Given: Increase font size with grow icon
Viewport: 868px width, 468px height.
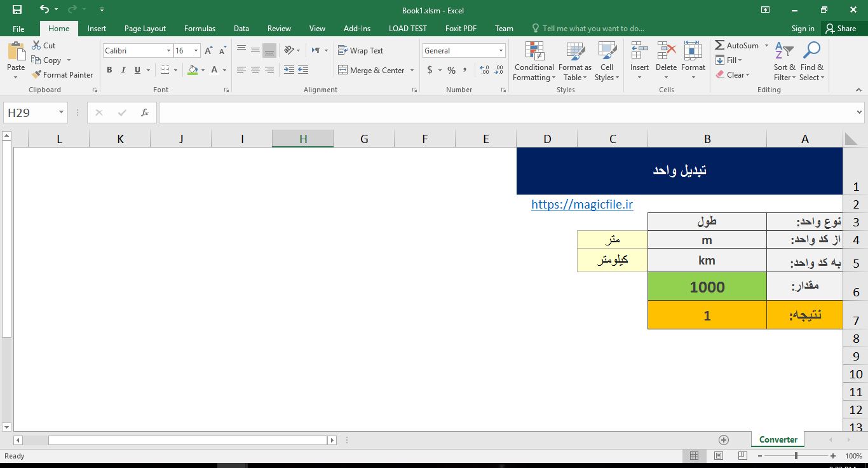Looking at the screenshot, I should 208,51.
